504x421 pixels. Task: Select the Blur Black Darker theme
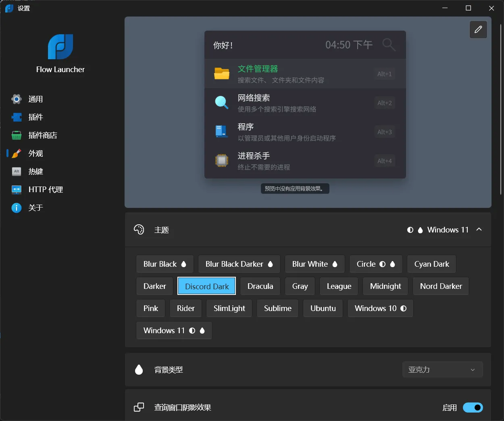tap(240, 264)
